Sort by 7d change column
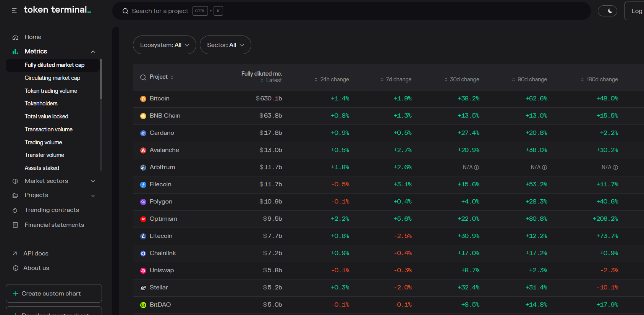This screenshot has height=315, width=644. click(x=396, y=79)
